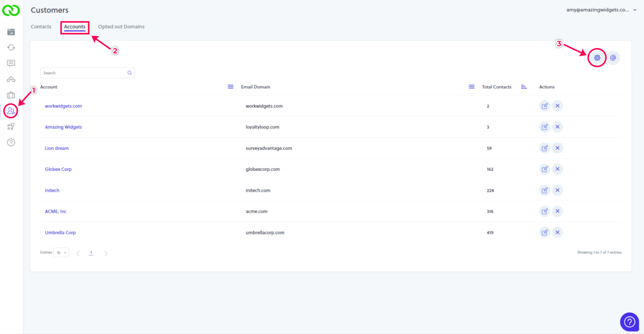
Task: Expand the Entries per page dropdown
Action: [x=61, y=252]
